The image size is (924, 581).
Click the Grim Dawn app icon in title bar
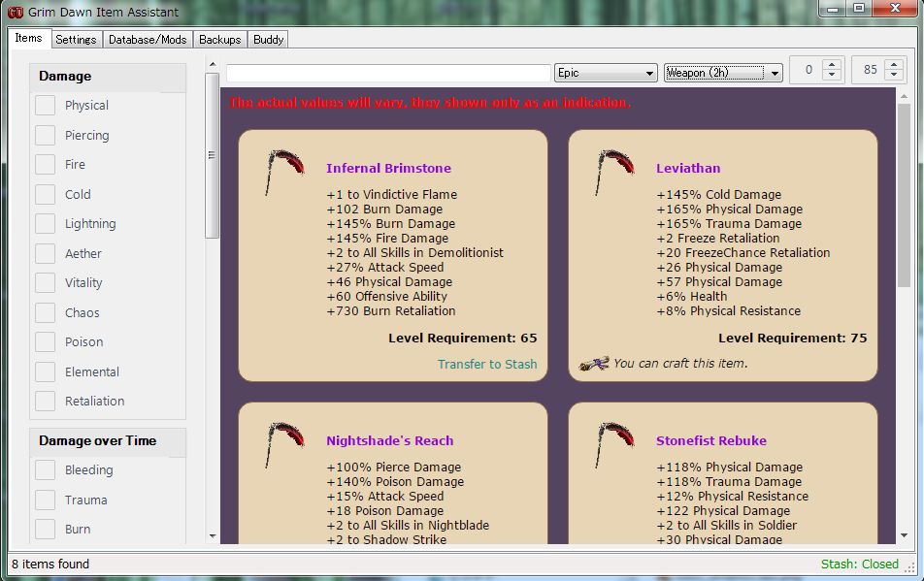(16, 12)
